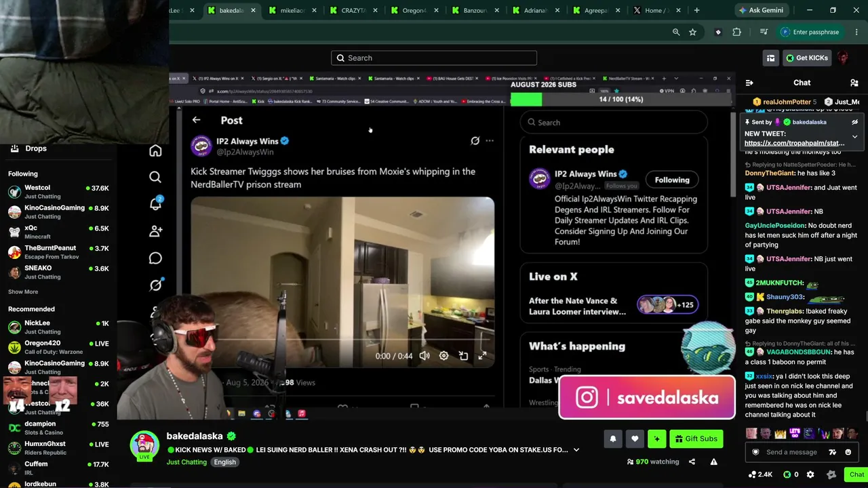Click the Following button for IP2 Always Wins
The width and height of the screenshot is (868, 488).
point(672,180)
